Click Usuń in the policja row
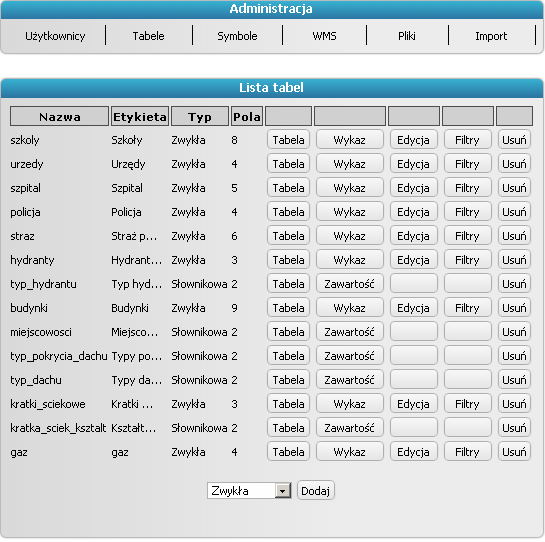Image resolution: width=545 pixels, height=542 pixels. pos(514,212)
